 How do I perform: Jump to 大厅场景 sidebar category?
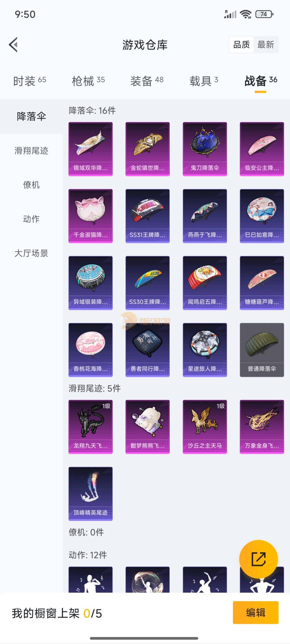(31, 253)
